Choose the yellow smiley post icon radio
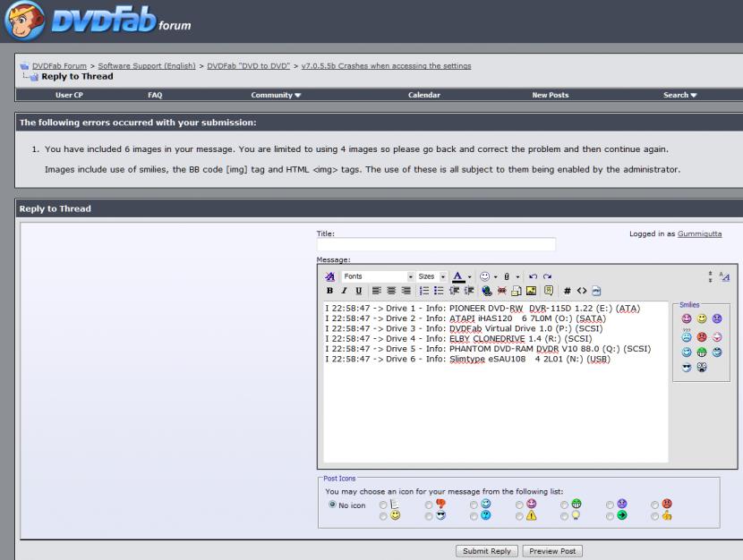 [383, 516]
